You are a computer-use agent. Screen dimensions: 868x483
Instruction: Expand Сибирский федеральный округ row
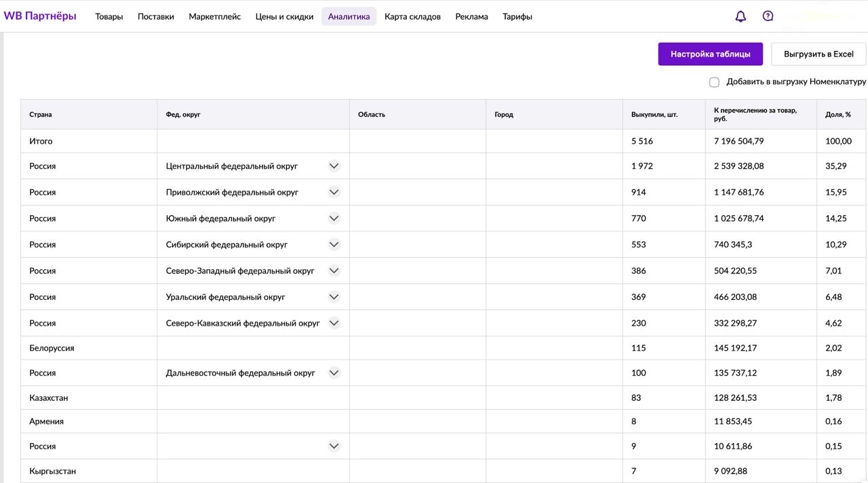(334, 244)
